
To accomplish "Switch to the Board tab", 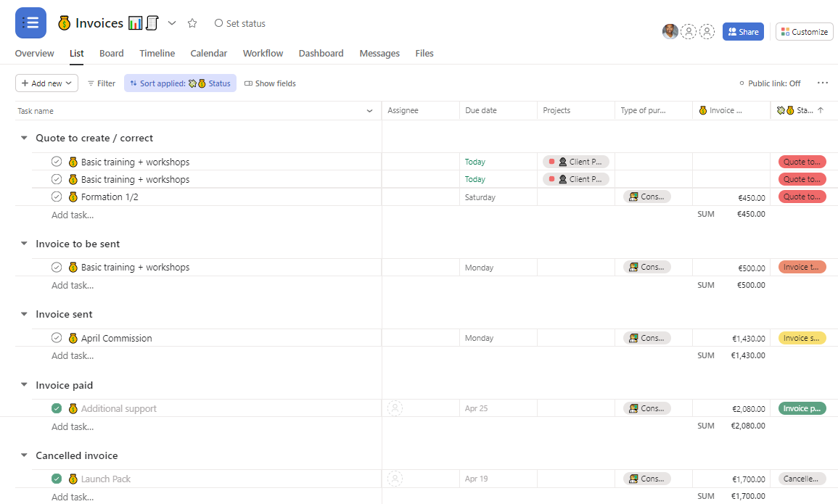I will point(111,54).
